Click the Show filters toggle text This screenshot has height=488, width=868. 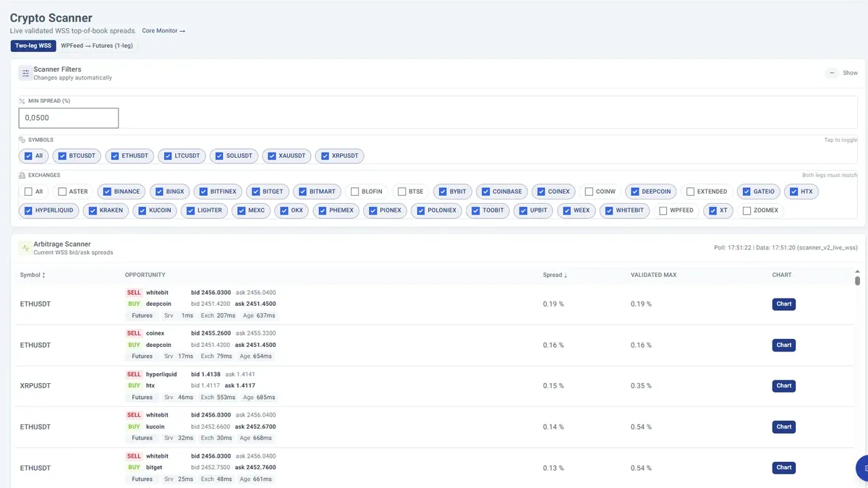pos(850,73)
